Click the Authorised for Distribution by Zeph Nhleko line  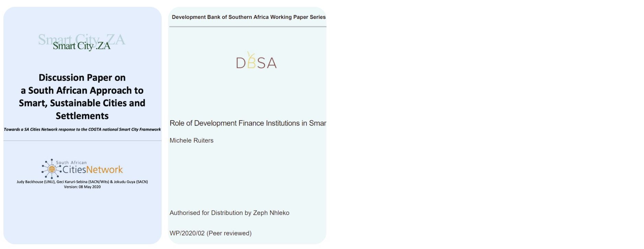pyautogui.click(x=229, y=213)
